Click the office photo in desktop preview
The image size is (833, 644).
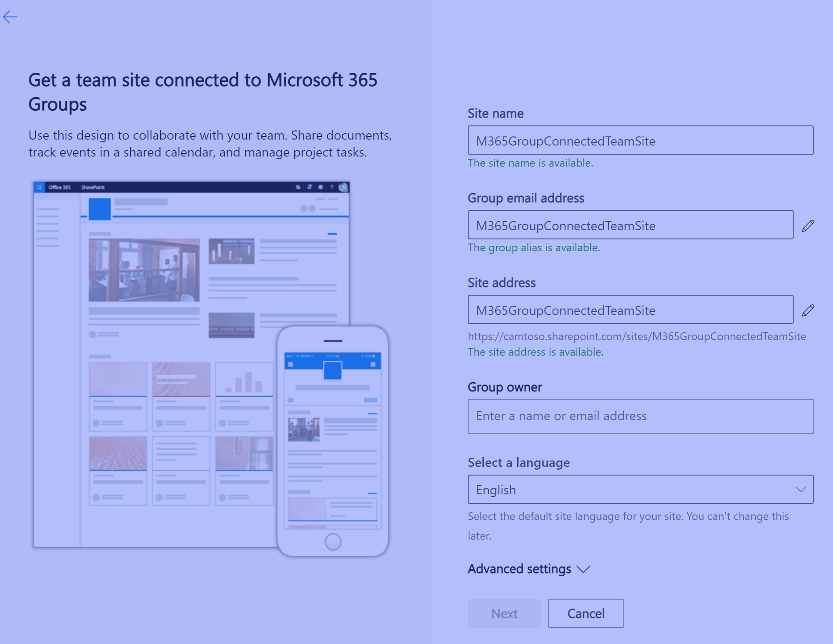tap(144, 270)
